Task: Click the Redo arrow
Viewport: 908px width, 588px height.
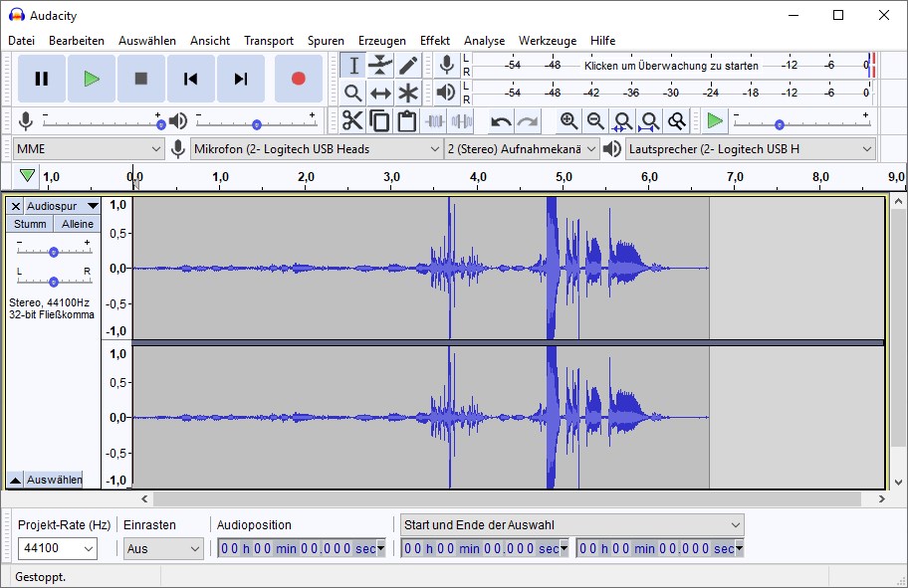Action: point(528,121)
